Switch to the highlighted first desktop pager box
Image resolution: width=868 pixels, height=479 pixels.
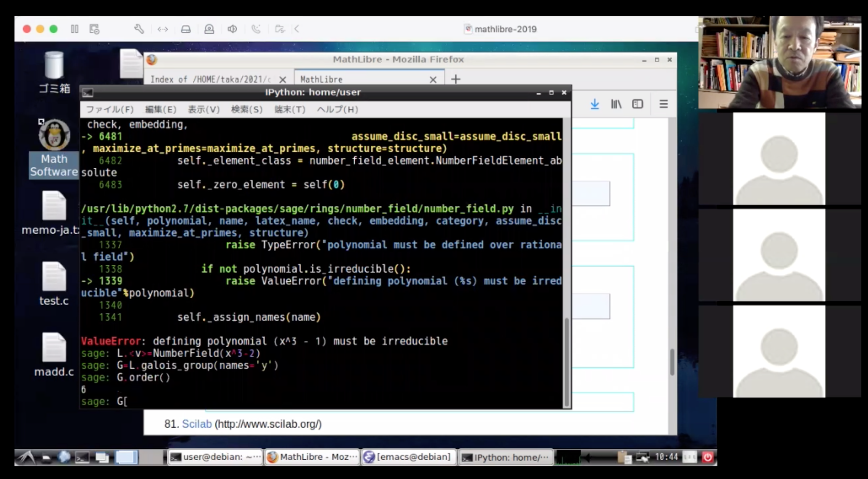pos(126,457)
